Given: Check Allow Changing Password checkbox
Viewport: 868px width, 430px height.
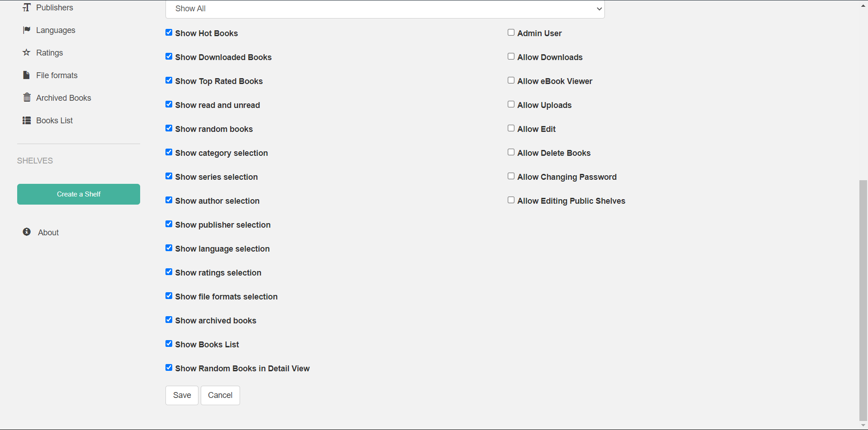Looking at the screenshot, I should pos(511,176).
